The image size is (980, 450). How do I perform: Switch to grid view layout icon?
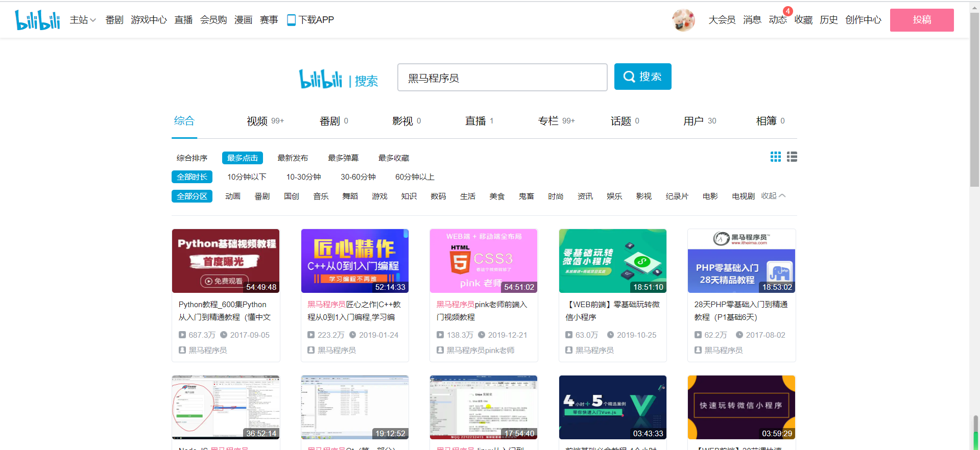click(x=776, y=157)
